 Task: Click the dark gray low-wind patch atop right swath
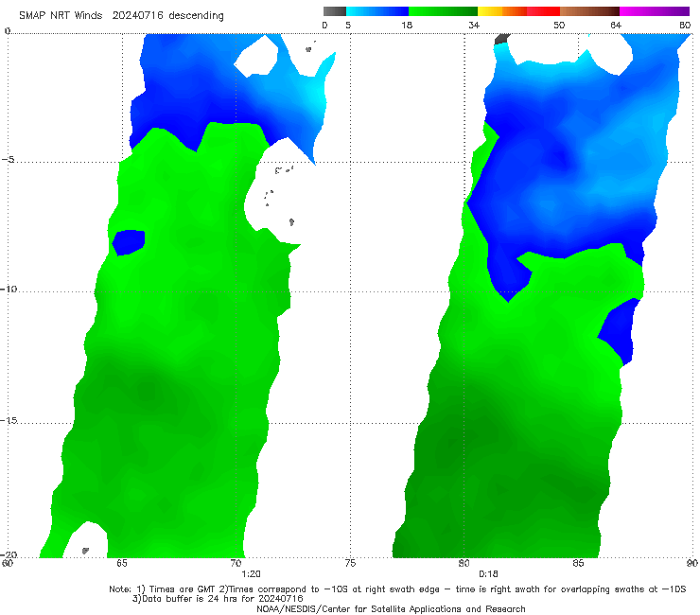click(502, 39)
